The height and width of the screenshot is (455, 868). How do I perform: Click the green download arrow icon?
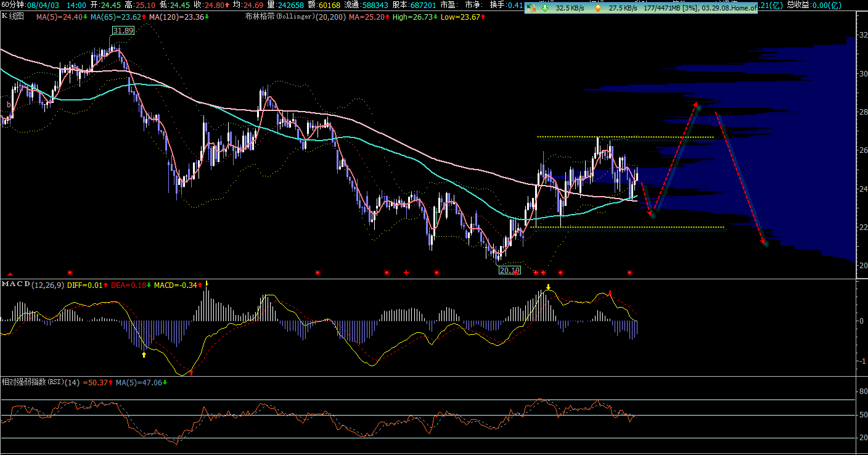point(546,9)
